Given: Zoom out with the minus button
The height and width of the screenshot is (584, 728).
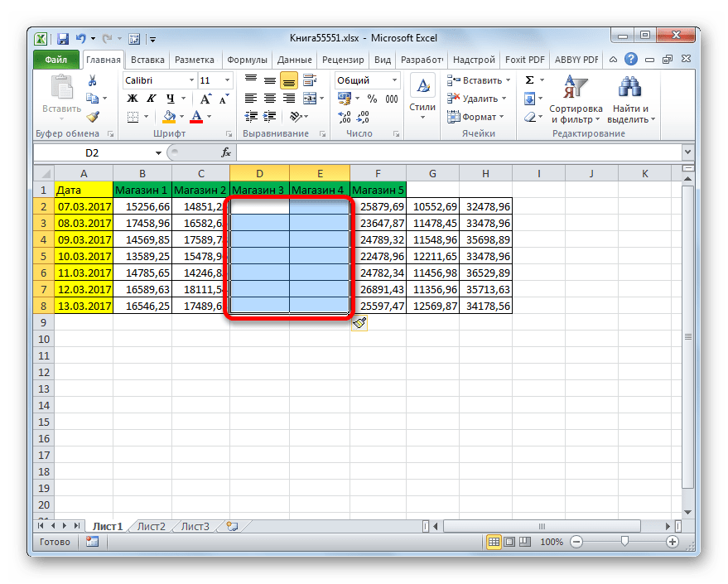Looking at the screenshot, I should click(576, 542).
